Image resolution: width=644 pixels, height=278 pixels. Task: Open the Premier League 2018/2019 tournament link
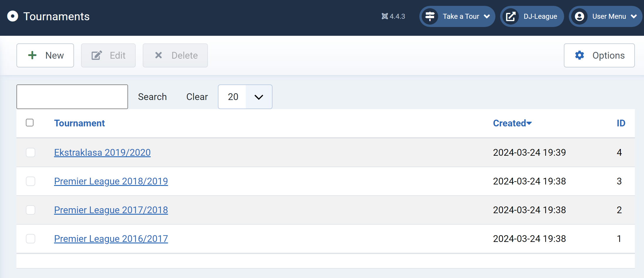[111, 181]
